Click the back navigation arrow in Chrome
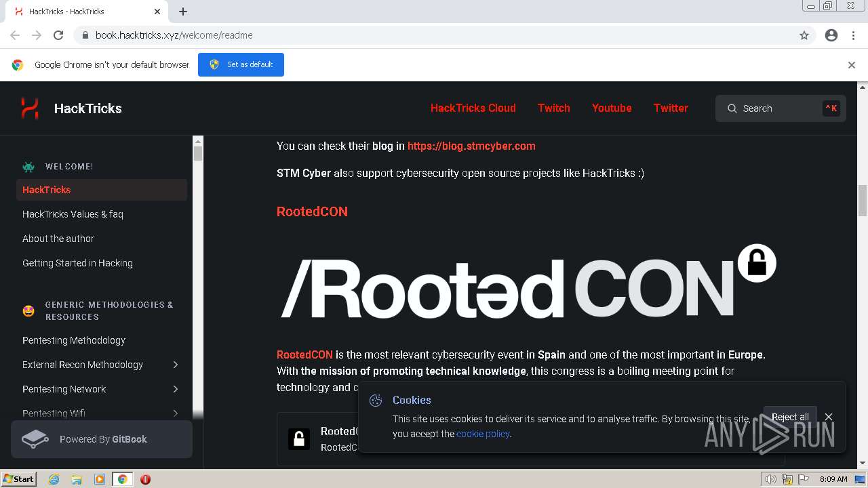The height and width of the screenshot is (488, 868). 15,35
